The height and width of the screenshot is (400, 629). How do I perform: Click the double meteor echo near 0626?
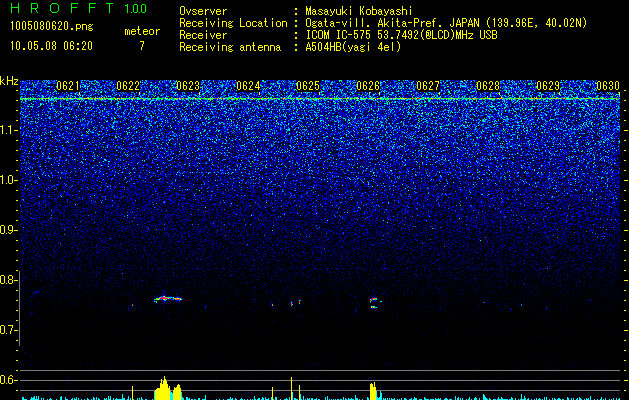[374, 303]
